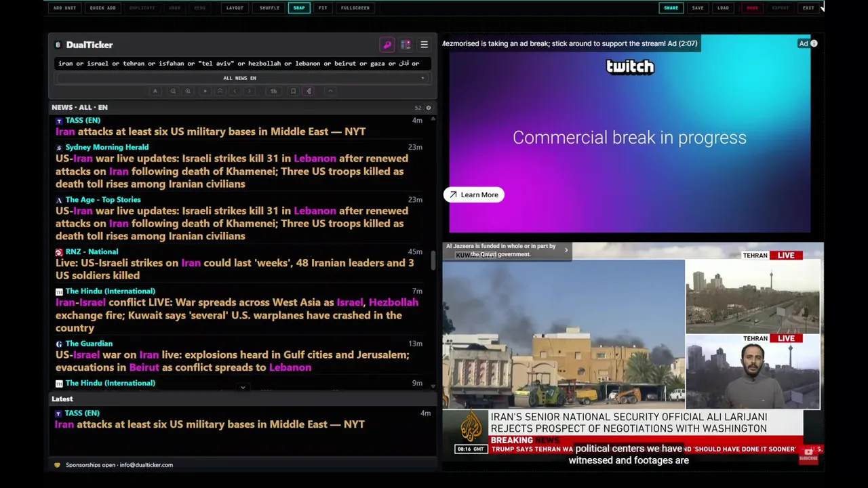The image size is (868, 488).
Task: Click the SHUFFLE toolbar option
Action: tap(269, 8)
